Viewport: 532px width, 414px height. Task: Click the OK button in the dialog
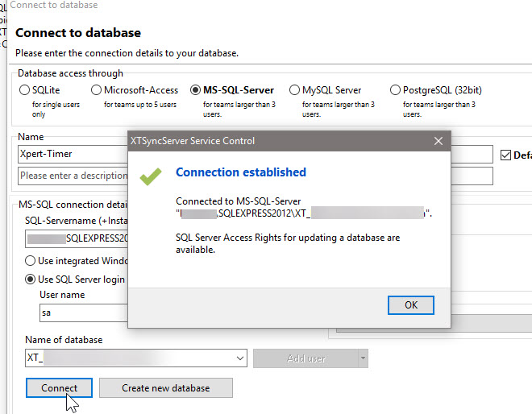410,305
